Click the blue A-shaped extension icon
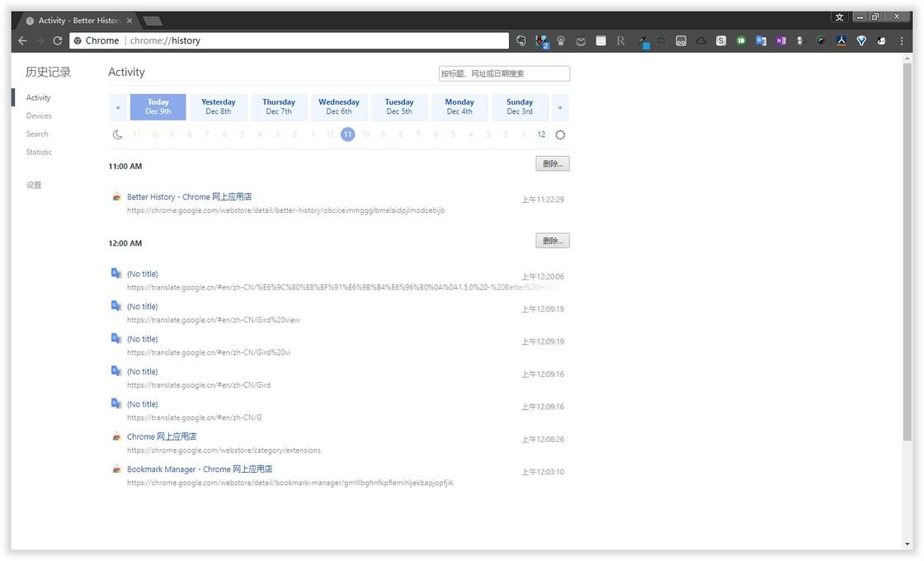 [841, 40]
